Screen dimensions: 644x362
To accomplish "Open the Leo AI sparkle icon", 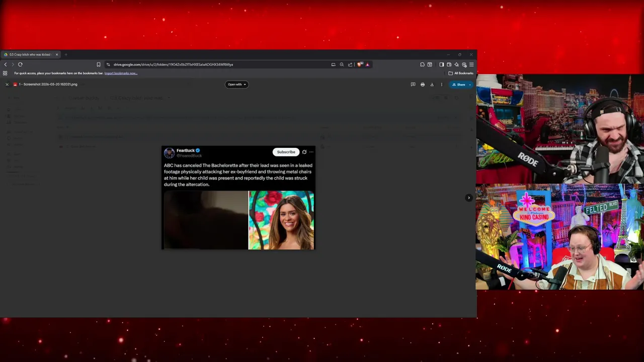I will (456, 64).
